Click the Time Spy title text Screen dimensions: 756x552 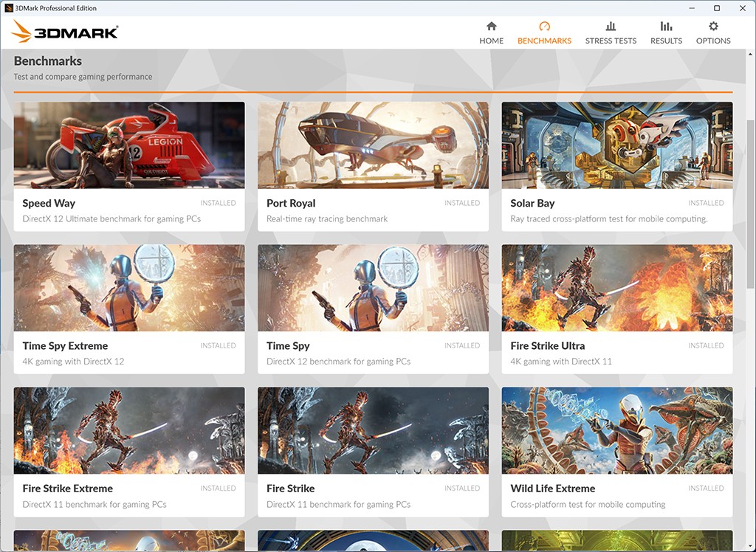pos(288,345)
